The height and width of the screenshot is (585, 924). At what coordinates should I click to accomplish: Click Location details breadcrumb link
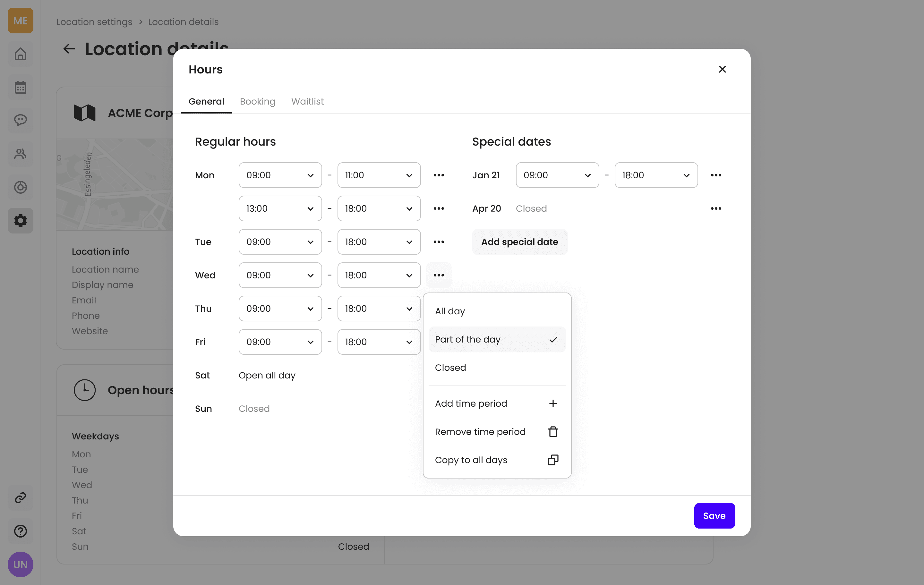183,22
